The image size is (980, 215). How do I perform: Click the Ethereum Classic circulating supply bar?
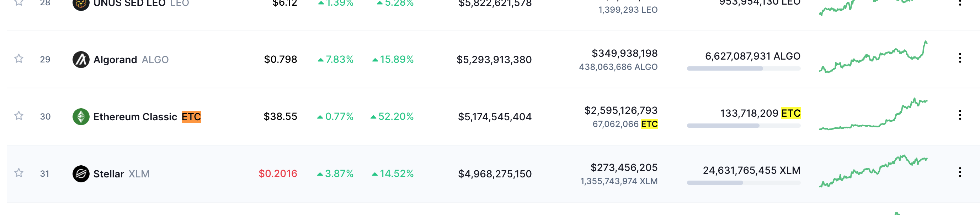click(x=744, y=126)
